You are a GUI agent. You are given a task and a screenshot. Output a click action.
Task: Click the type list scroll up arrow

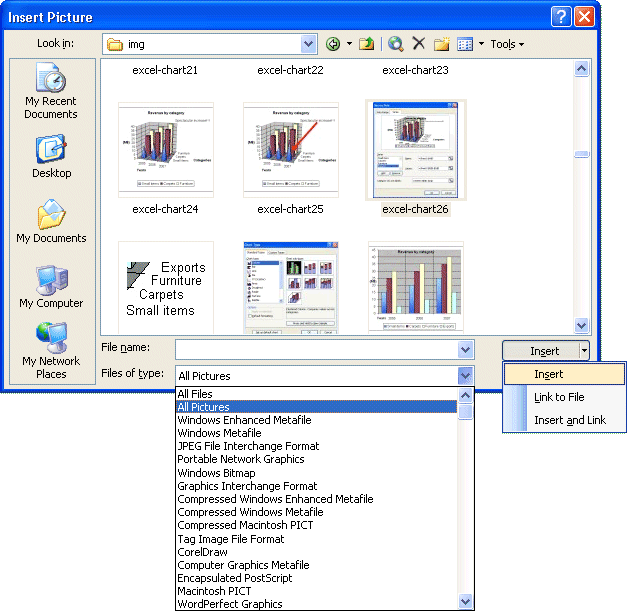pyautogui.click(x=465, y=395)
